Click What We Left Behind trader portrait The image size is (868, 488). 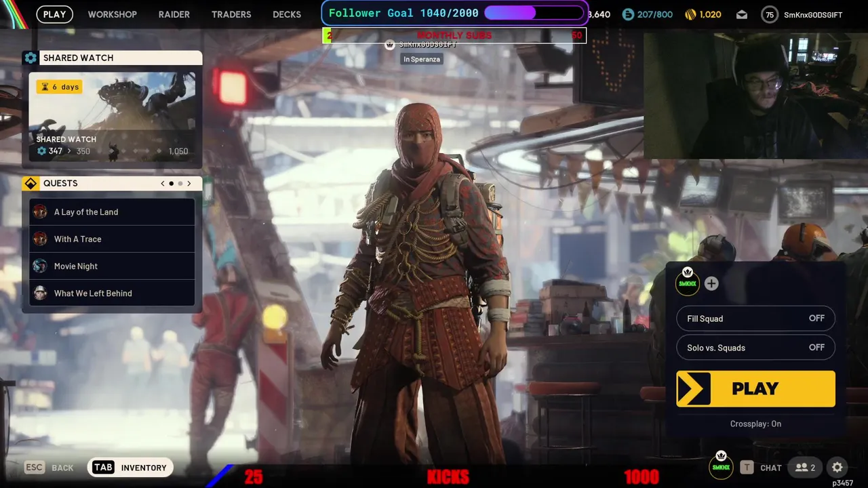pos(40,293)
